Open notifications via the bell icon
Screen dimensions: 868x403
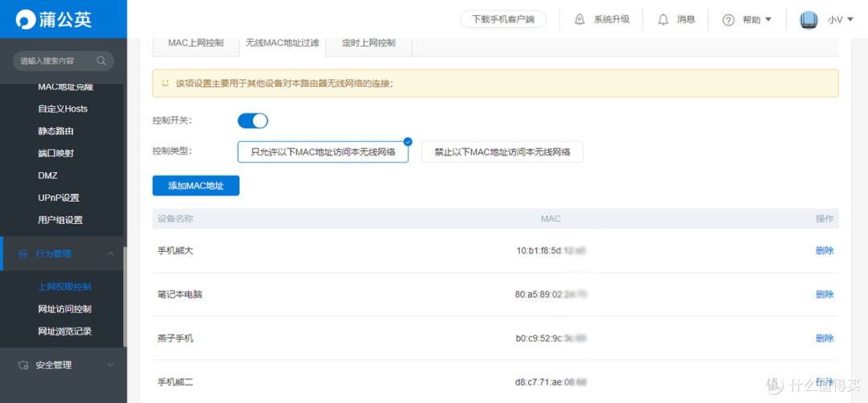(x=662, y=19)
